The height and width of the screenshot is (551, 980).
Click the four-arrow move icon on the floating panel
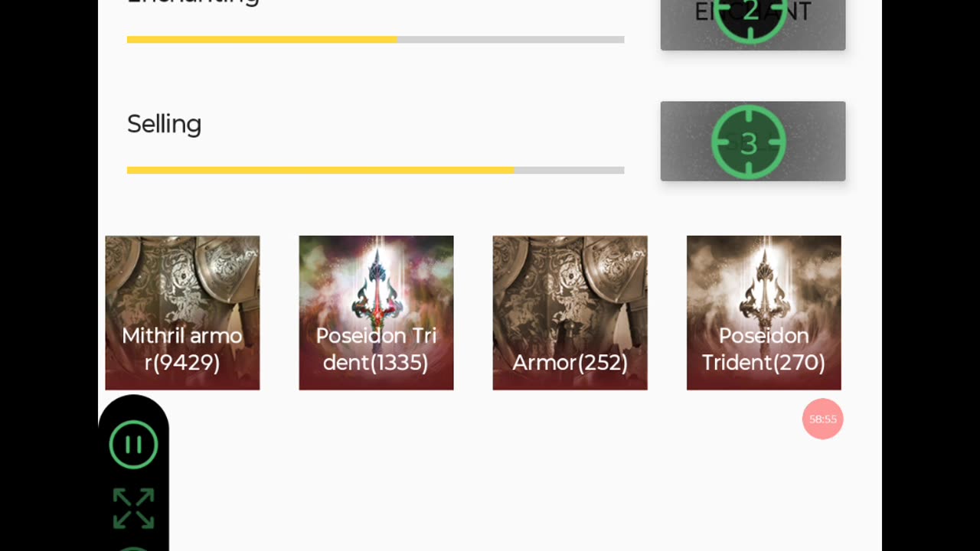(x=133, y=508)
